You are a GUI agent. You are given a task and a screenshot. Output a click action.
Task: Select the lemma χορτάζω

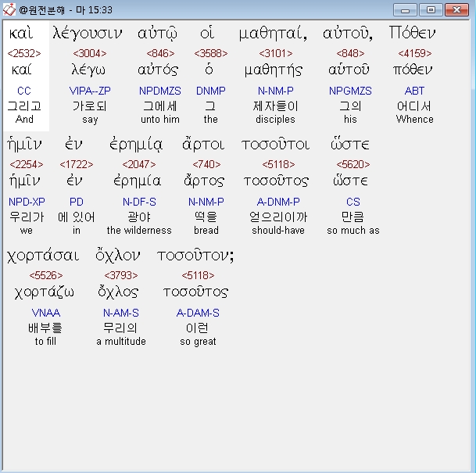45,292
